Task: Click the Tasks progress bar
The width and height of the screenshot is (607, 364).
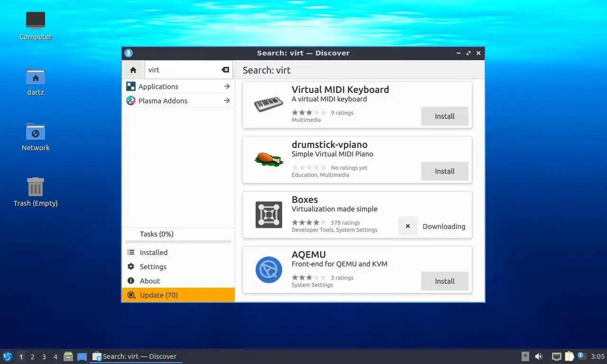Action: (x=178, y=242)
